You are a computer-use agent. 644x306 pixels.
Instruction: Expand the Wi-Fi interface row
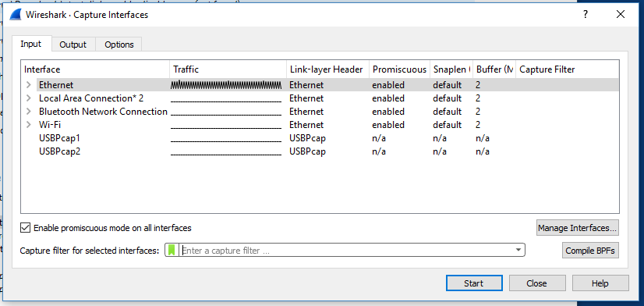click(28, 125)
